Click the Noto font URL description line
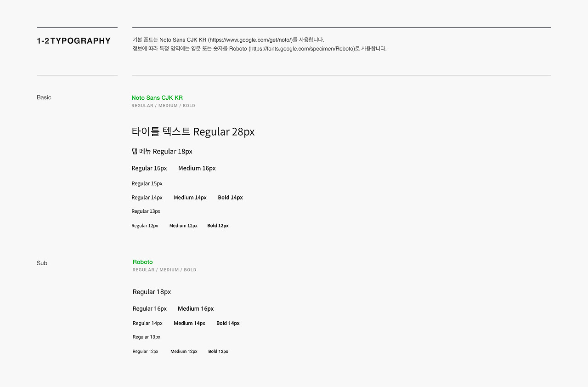588x387 pixels. [x=228, y=40]
